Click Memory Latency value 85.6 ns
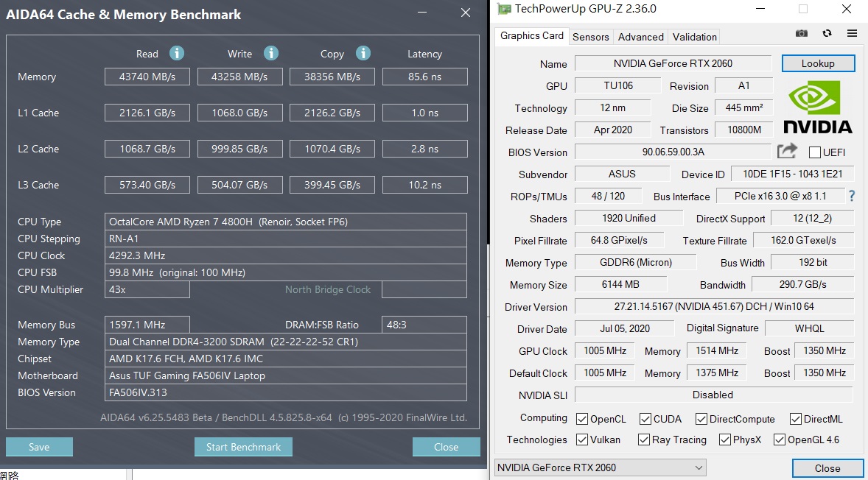Image resolution: width=868 pixels, height=480 pixels. (424, 77)
